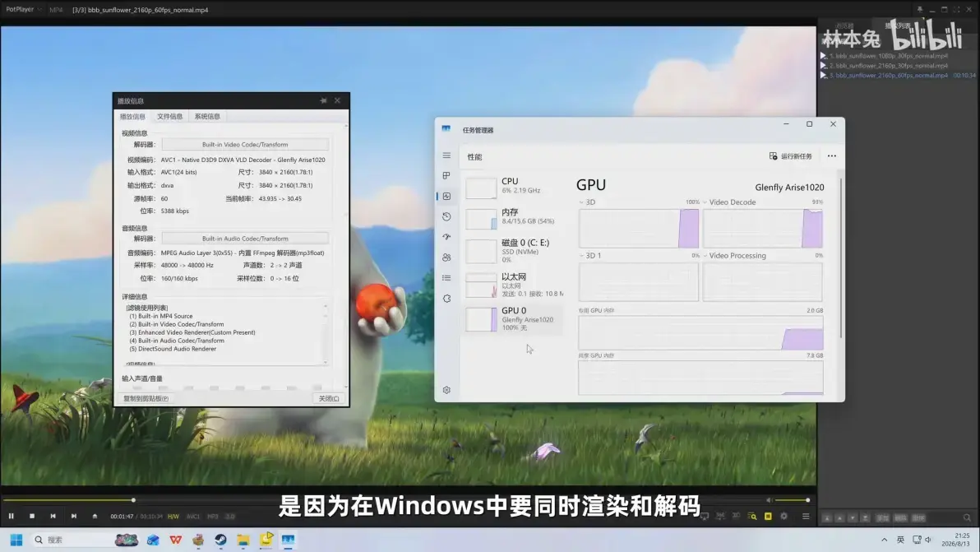Skip to the next file in PotPlayer
Image resolution: width=980 pixels, height=552 pixels.
[74, 517]
